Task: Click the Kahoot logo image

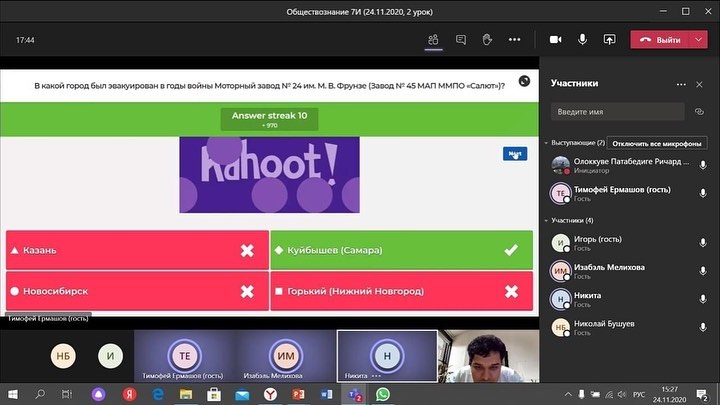Action: pos(270,174)
